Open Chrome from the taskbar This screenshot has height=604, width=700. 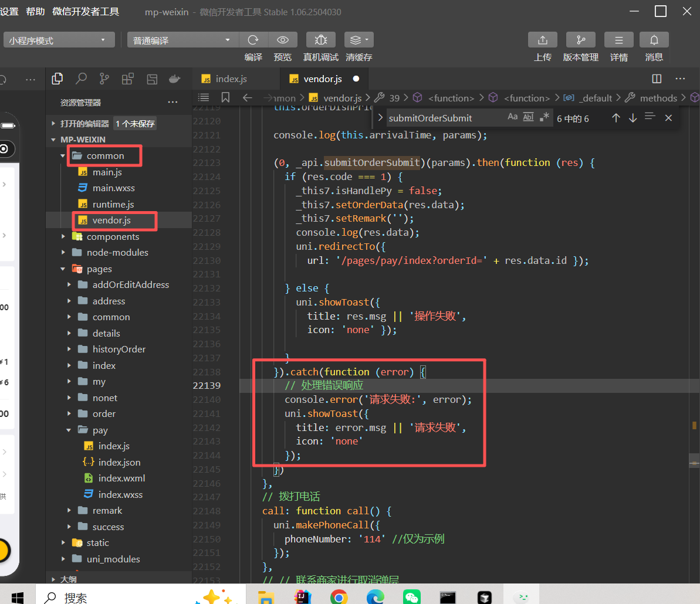339,597
